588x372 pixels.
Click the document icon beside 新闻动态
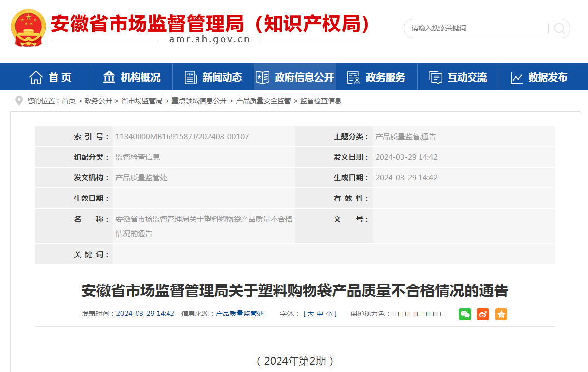tap(191, 77)
